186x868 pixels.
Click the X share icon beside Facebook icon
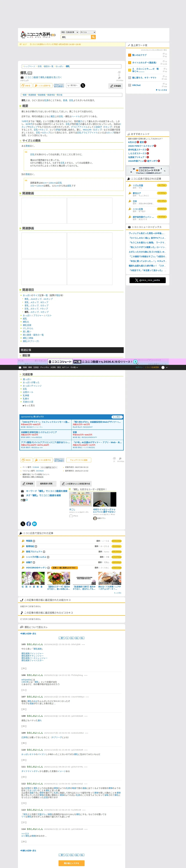23,524
